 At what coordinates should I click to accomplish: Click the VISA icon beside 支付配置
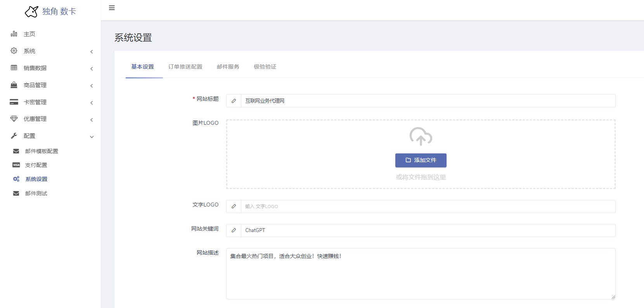pyautogui.click(x=16, y=165)
